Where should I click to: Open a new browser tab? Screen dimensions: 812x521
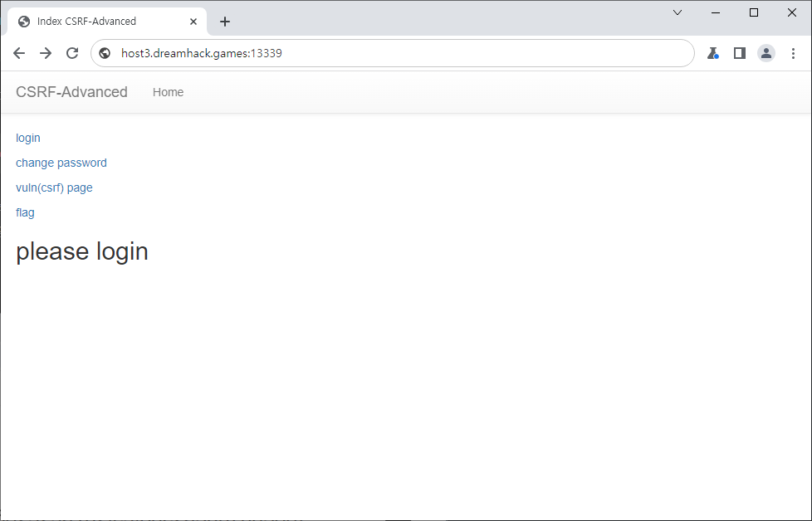pyautogui.click(x=225, y=22)
